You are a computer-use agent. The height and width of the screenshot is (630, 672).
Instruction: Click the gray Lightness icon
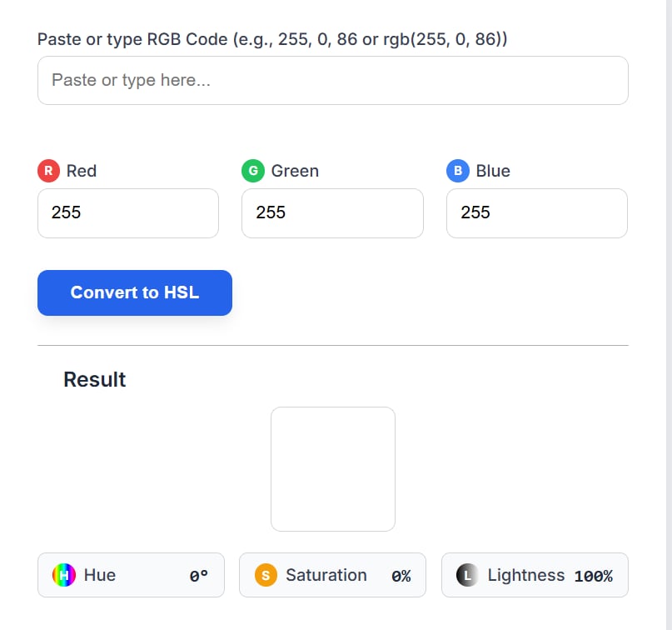(x=468, y=575)
